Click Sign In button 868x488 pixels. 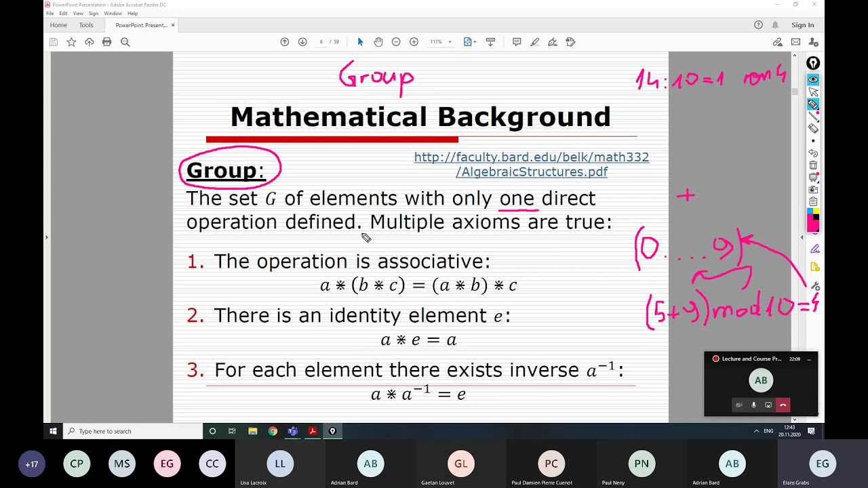point(802,25)
